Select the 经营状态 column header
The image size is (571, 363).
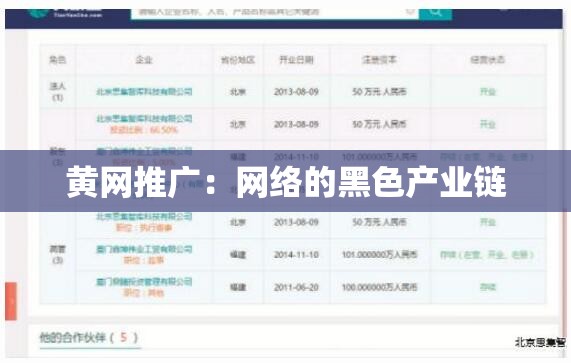488,60
